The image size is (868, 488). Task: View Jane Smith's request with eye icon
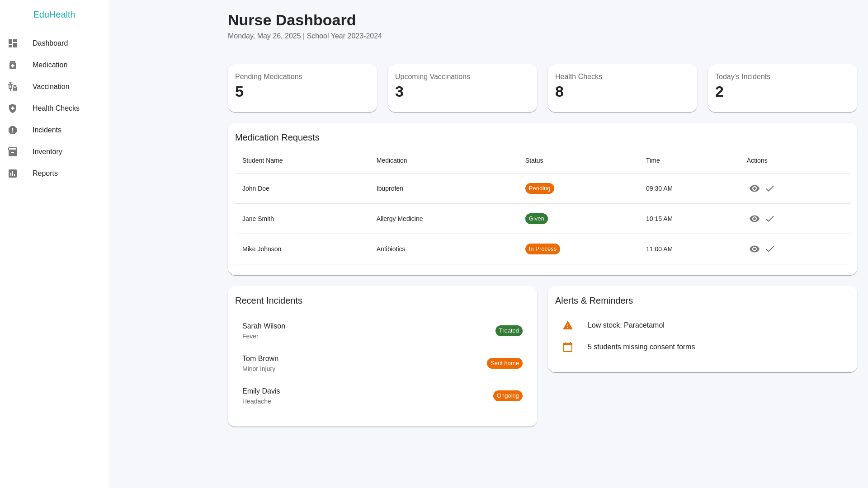(x=754, y=219)
